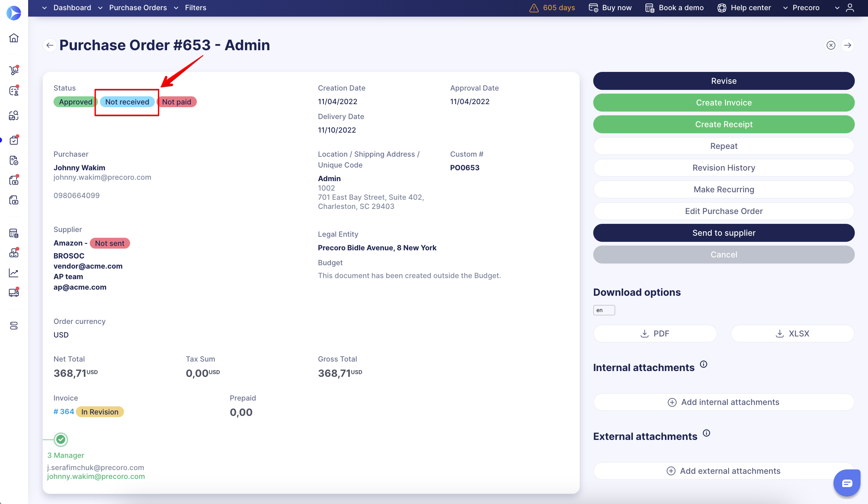Click the language field showing en
868x504 pixels.
(603, 310)
